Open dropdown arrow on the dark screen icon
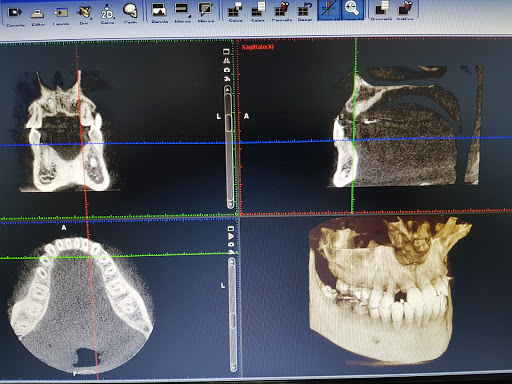The width and height of the screenshot is (512, 384). (x=189, y=16)
